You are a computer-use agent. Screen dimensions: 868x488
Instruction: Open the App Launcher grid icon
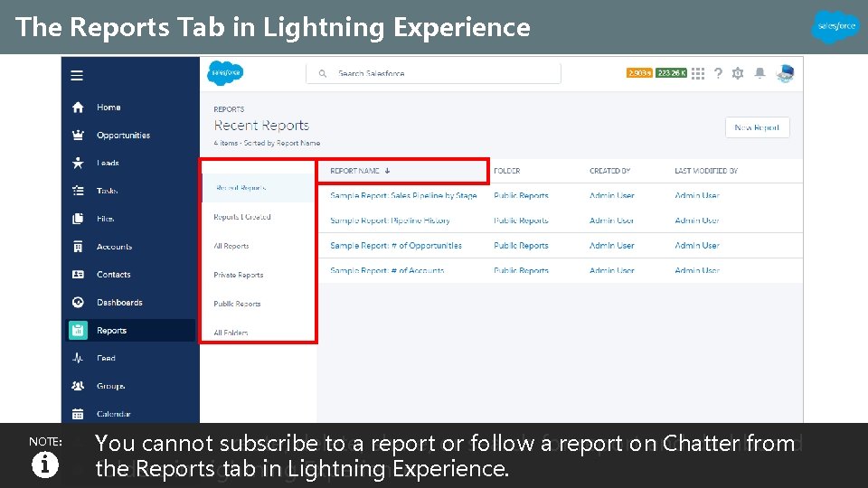[698, 73]
